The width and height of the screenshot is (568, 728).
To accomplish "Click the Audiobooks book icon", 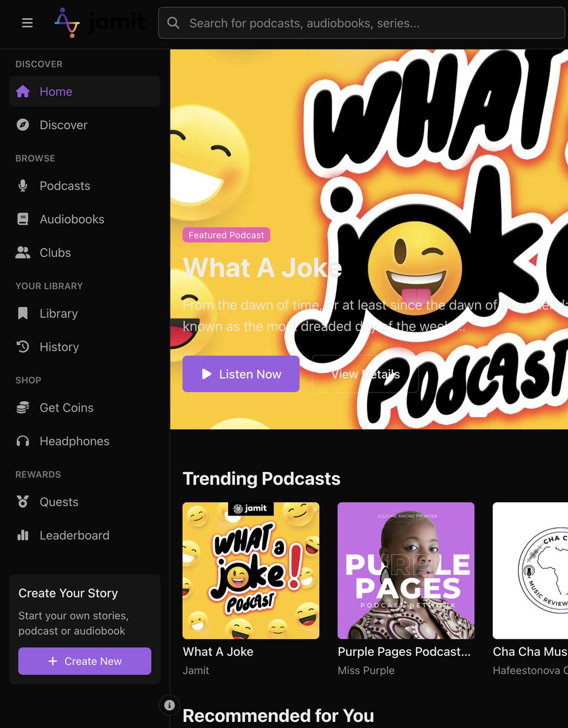I will click(23, 219).
